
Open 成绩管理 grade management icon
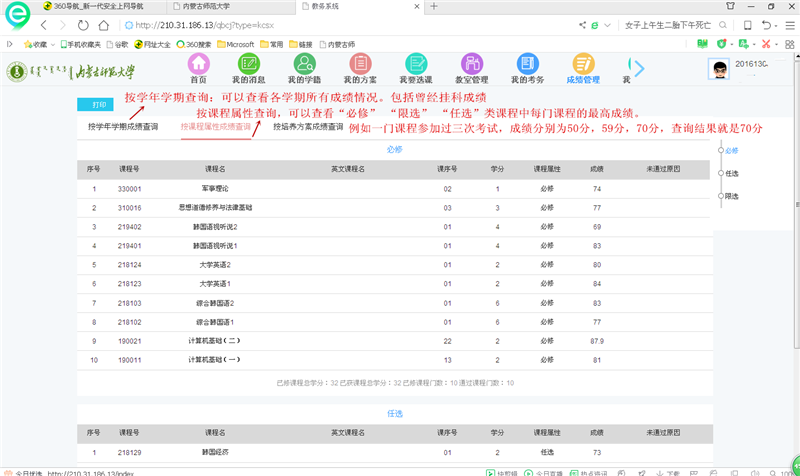click(x=583, y=66)
